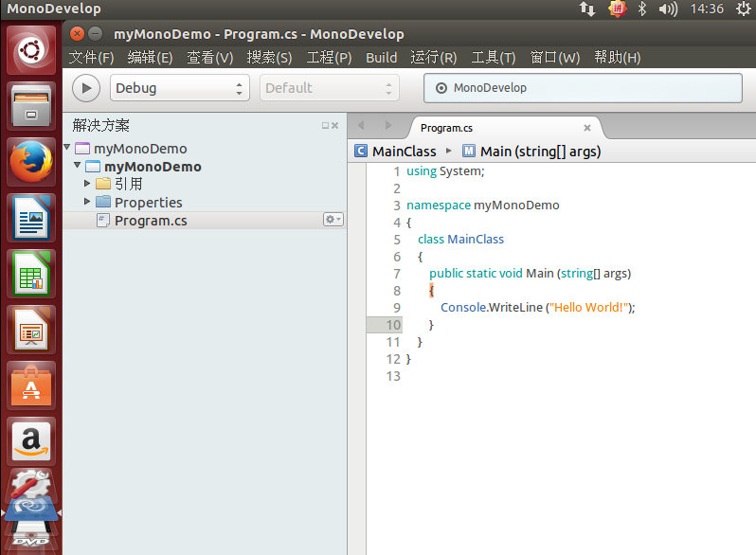Viewport: 756px width, 555px height.
Task: Open the 工具(T) menu
Action: pos(494,58)
